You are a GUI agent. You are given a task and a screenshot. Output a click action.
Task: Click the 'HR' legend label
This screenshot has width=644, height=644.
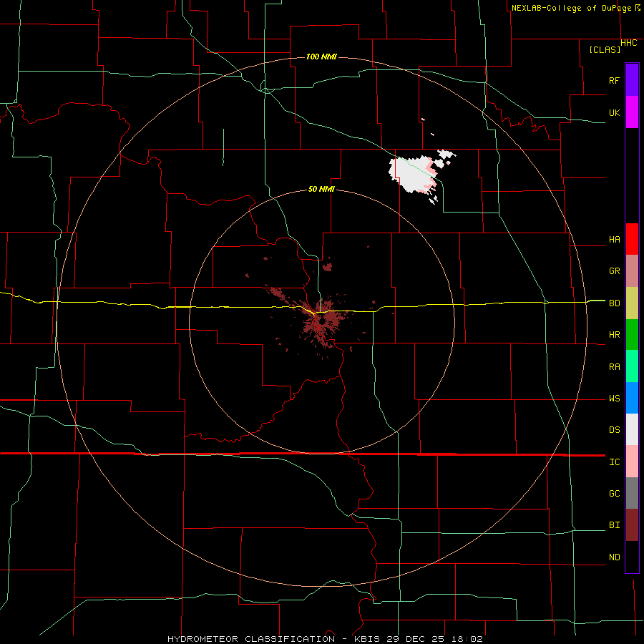pyautogui.click(x=614, y=335)
